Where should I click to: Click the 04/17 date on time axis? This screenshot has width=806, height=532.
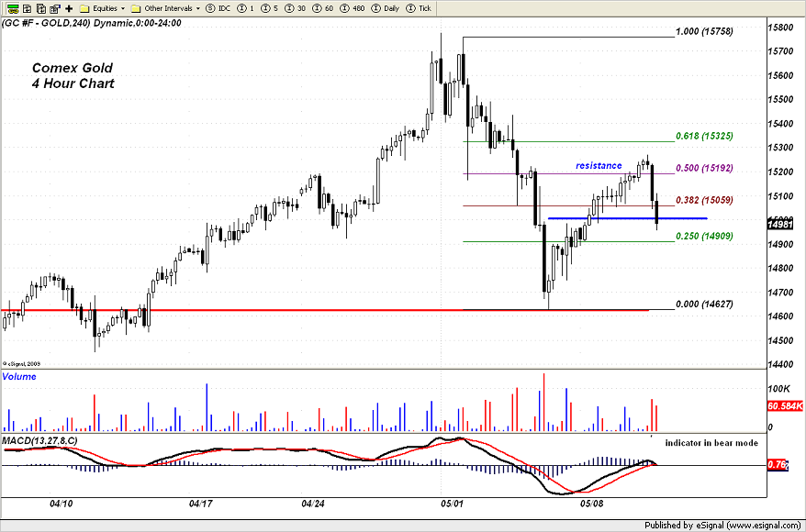pyautogui.click(x=202, y=504)
